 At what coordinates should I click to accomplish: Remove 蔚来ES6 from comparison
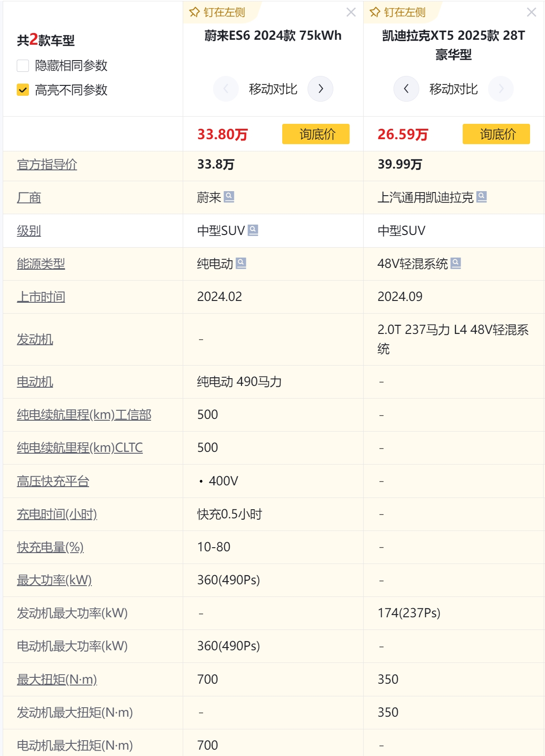click(351, 12)
